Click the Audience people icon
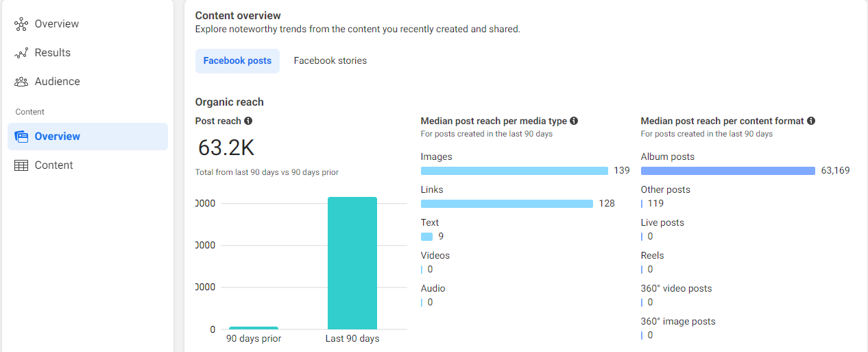The image size is (868, 352). pos(21,82)
